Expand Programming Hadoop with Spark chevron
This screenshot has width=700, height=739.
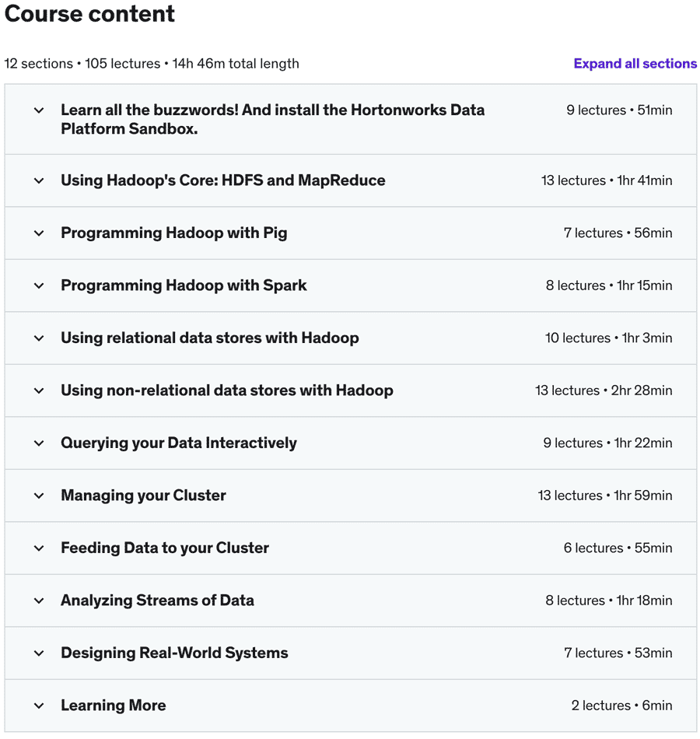coord(39,285)
